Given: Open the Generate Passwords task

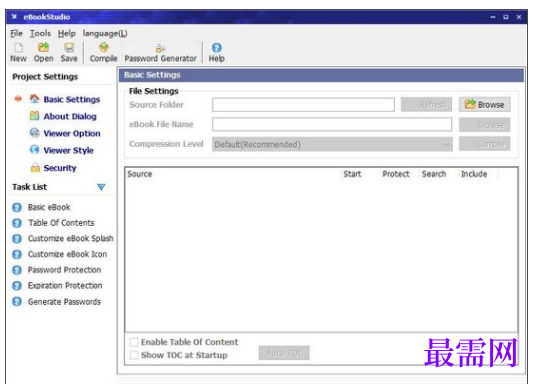Looking at the screenshot, I should (64, 302).
